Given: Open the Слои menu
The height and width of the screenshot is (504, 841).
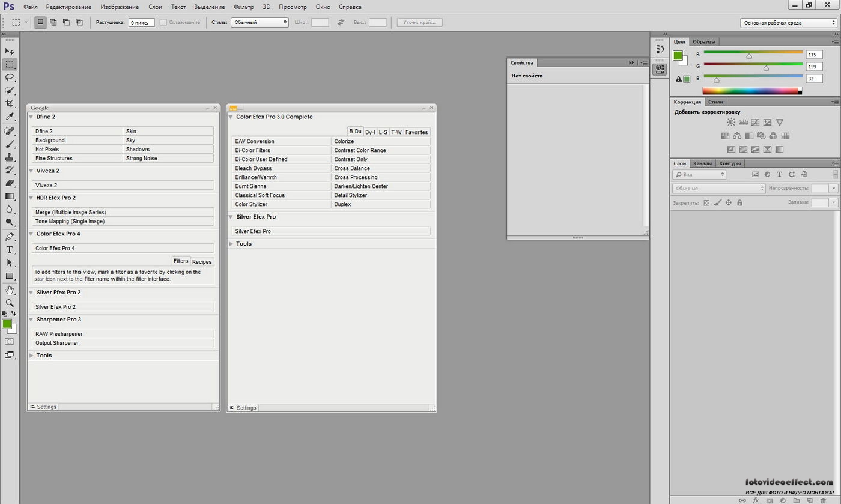Looking at the screenshot, I should [x=155, y=7].
